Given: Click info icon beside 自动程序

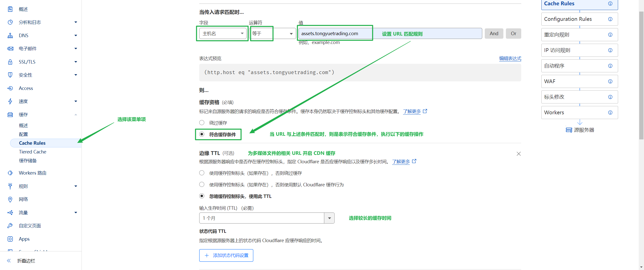Looking at the screenshot, I should tap(610, 66).
